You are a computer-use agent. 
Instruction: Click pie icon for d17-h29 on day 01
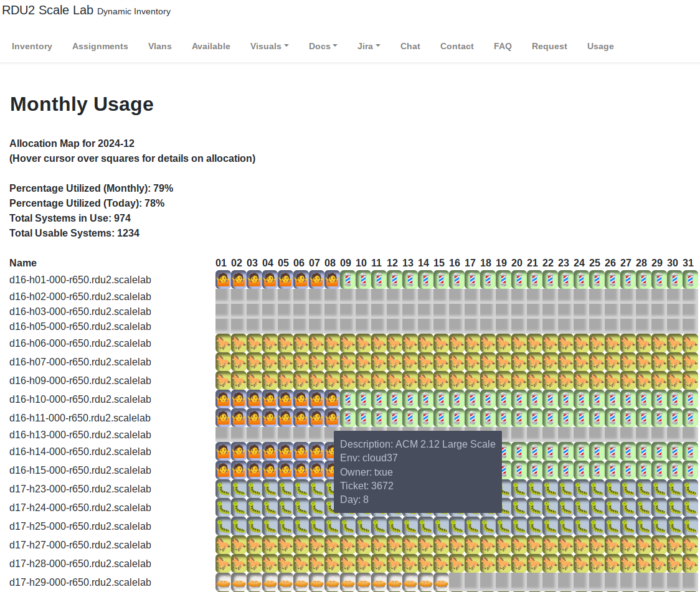(x=223, y=582)
